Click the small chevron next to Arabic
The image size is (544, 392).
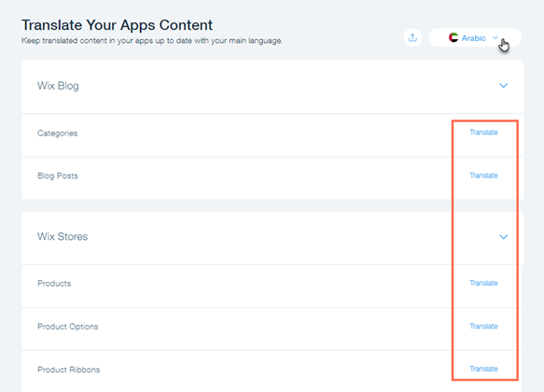(x=495, y=37)
